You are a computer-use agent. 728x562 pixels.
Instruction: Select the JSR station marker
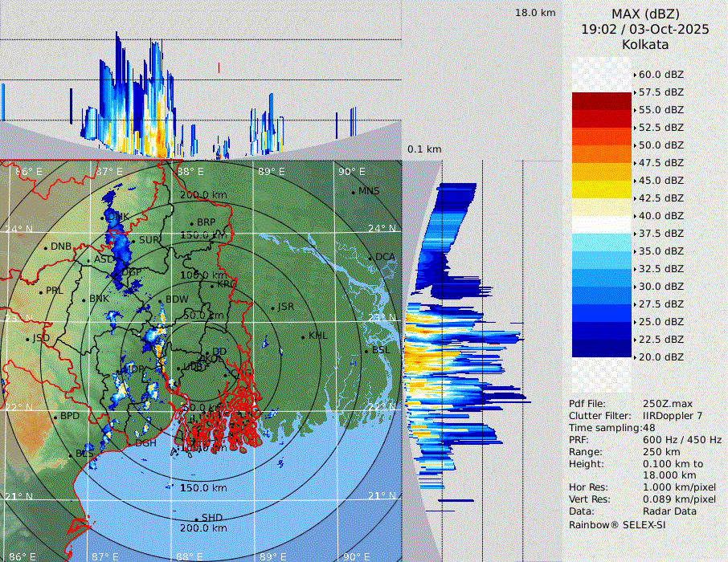click(273, 307)
